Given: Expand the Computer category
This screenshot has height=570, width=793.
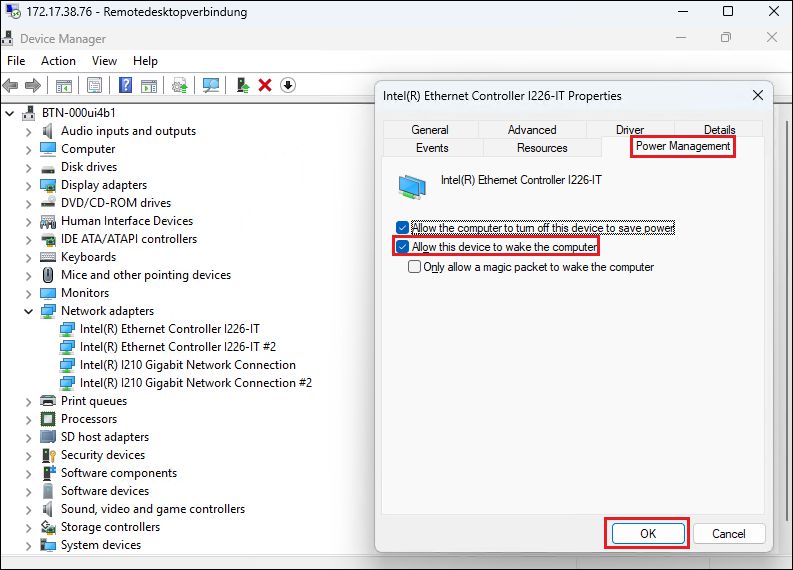Looking at the screenshot, I should (x=29, y=150).
